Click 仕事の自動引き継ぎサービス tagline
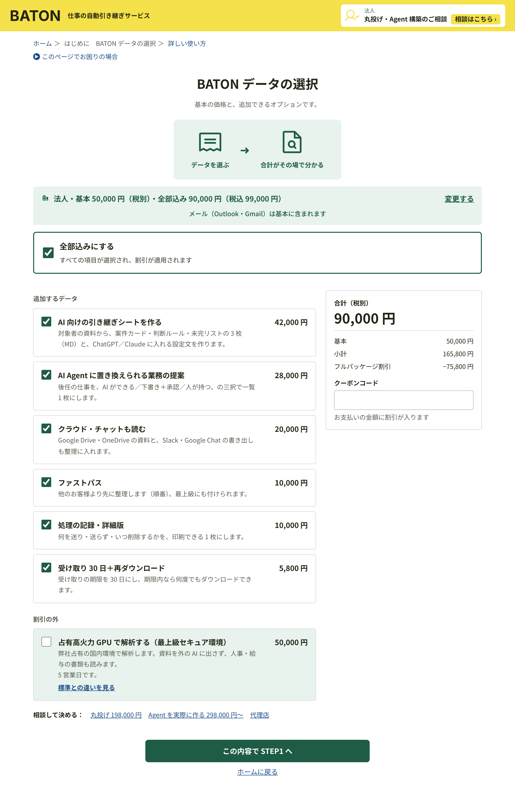Screen dimensions: 515x812 (109, 16)
